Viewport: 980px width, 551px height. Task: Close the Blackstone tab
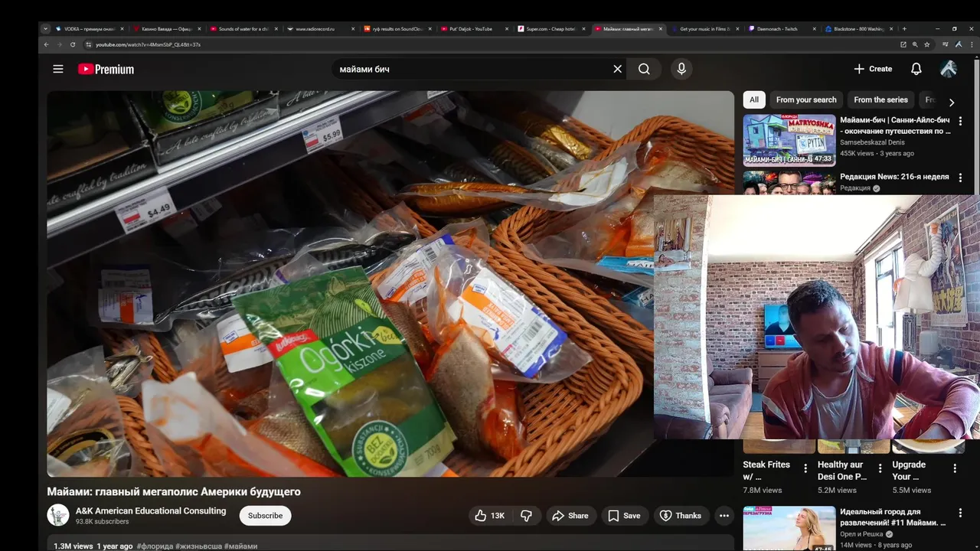coord(891,29)
